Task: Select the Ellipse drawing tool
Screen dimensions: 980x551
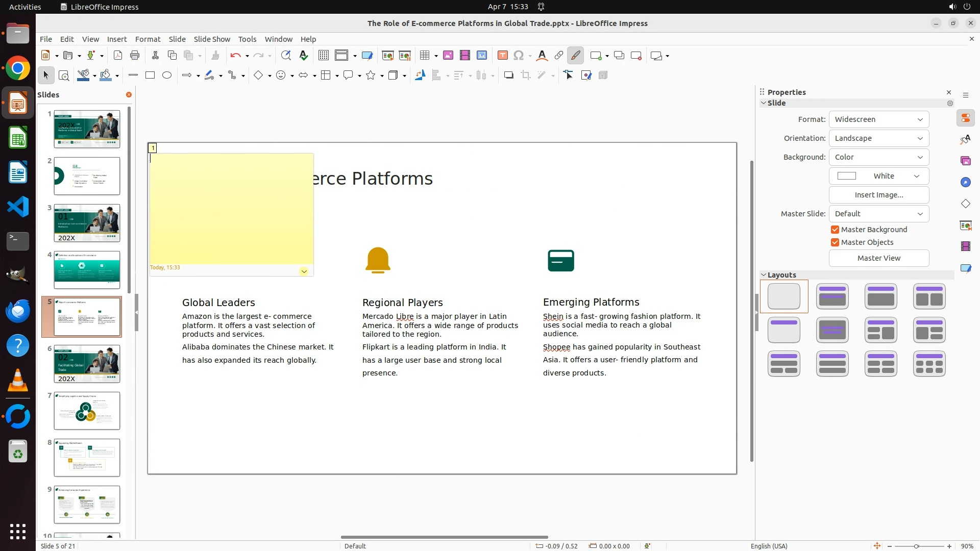Action: point(167,76)
